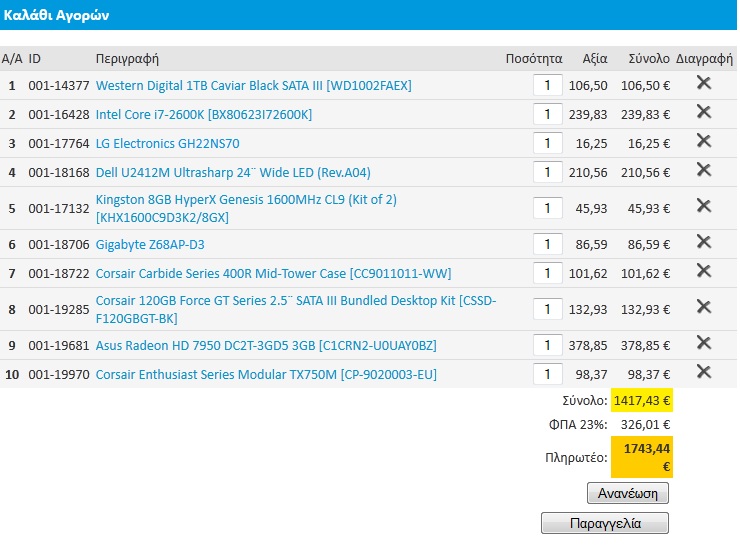The width and height of the screenshot is (740, 552).
Task: Select the ID text 001-18722
Action: pos(59,274)
